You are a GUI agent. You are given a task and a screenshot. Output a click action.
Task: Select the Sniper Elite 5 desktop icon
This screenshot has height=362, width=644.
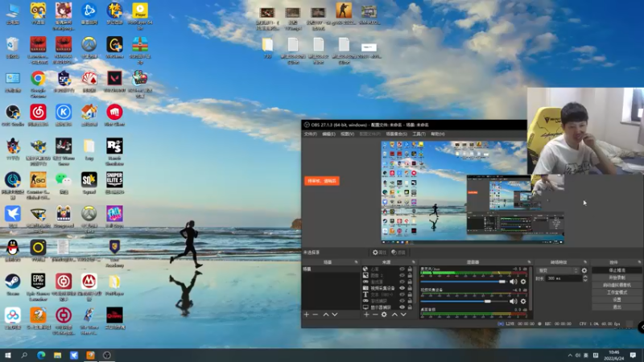(x=114, y=183)
